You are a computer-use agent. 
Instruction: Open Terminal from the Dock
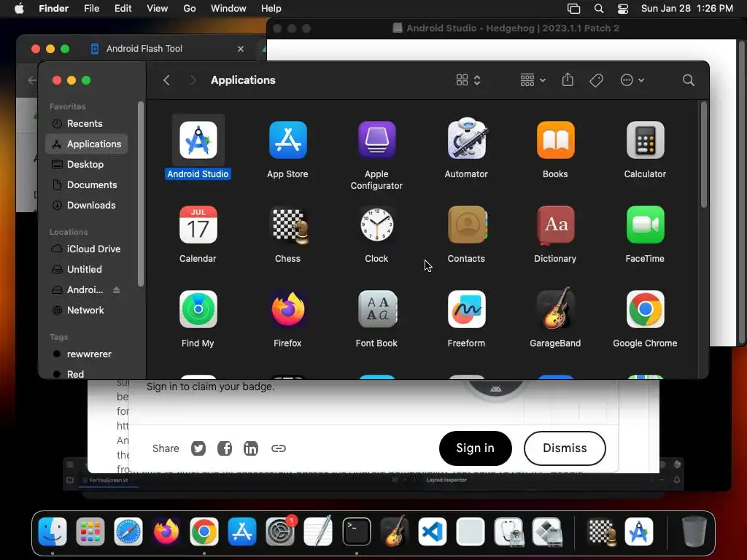coord(356,532)
